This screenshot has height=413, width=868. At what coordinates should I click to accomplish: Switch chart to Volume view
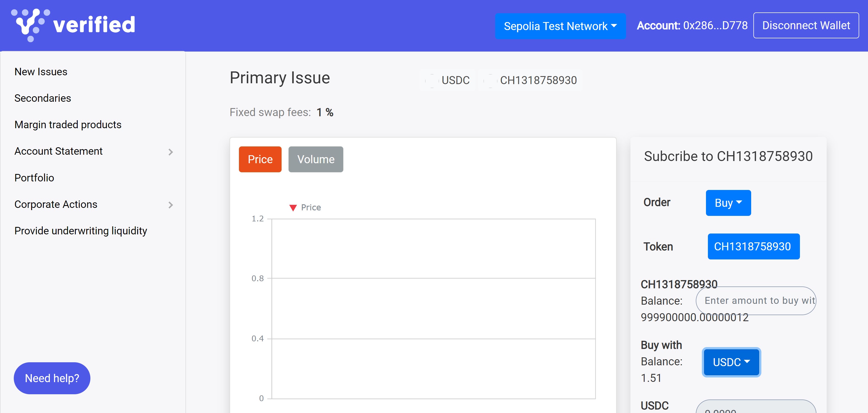[x=316, y=159]
